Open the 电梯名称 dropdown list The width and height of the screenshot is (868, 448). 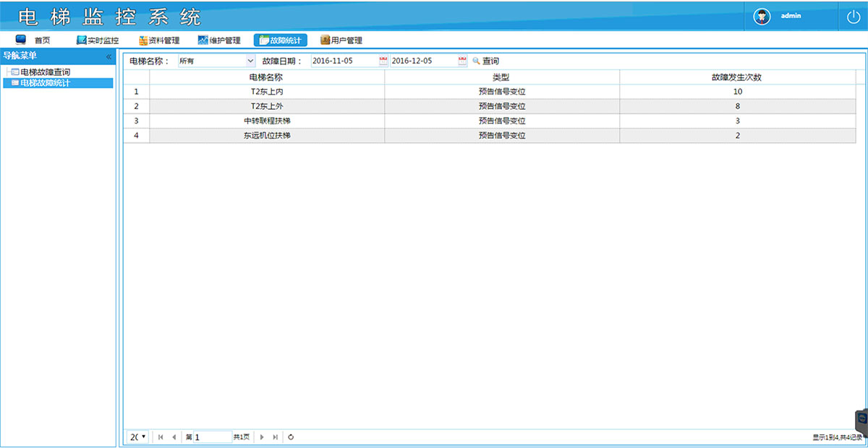(x=250, y=61)
